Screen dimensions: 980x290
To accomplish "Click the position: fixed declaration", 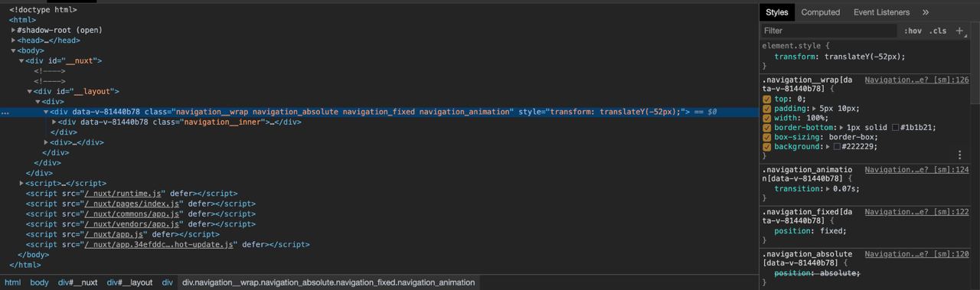I will 810,231.
